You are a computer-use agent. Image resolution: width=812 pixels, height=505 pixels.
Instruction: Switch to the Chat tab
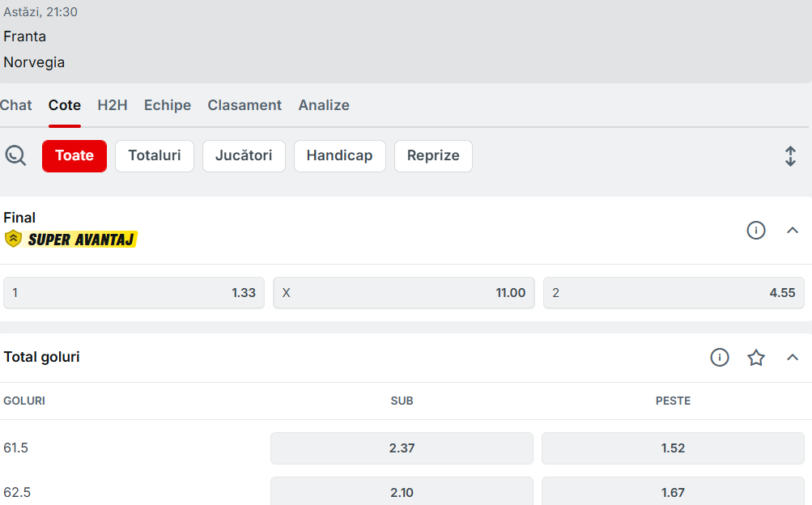[16, 105]
